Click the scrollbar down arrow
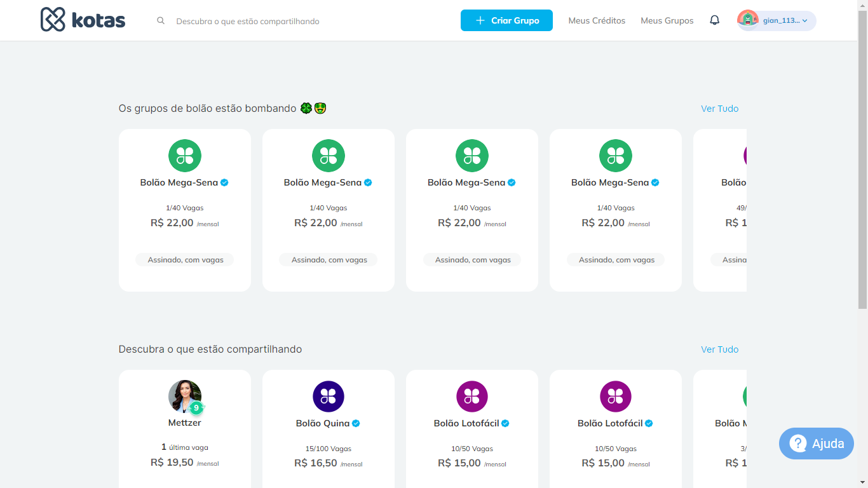This screenshot has height=488, width=868. [x=862, y=483]
